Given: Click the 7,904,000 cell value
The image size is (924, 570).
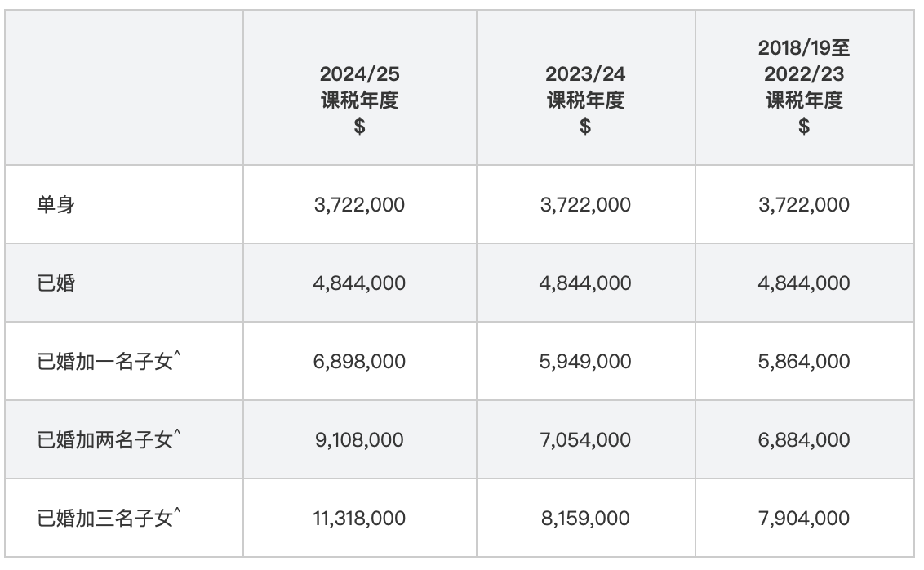Looking at the screenshot, I should pyautogui.click(x=804, y=518).
